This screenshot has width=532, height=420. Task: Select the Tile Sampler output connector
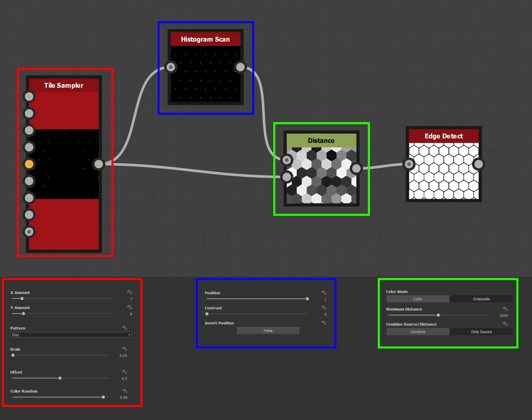pos(98,164)
